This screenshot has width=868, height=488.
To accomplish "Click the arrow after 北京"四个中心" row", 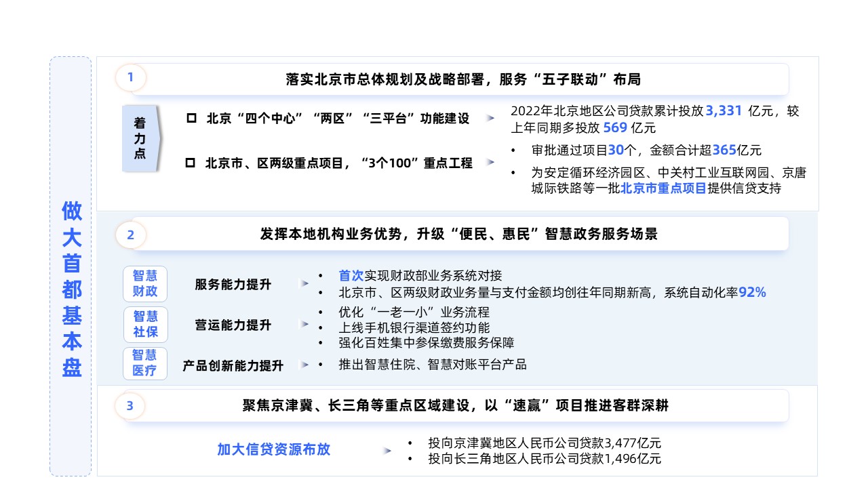I will pos(490,117).
